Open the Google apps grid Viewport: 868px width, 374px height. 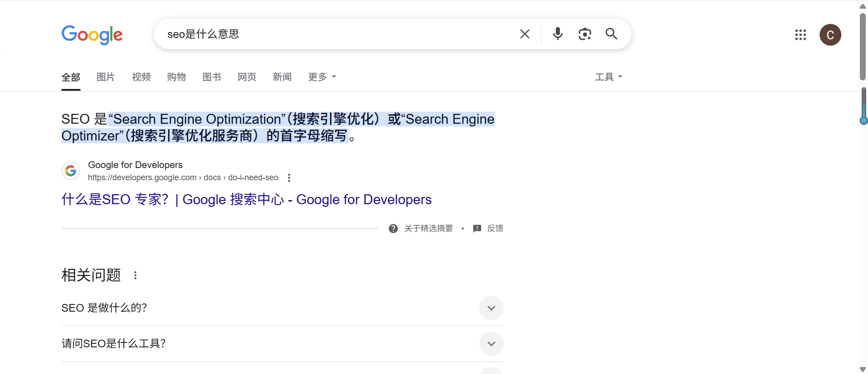click(x=800, y=35)
